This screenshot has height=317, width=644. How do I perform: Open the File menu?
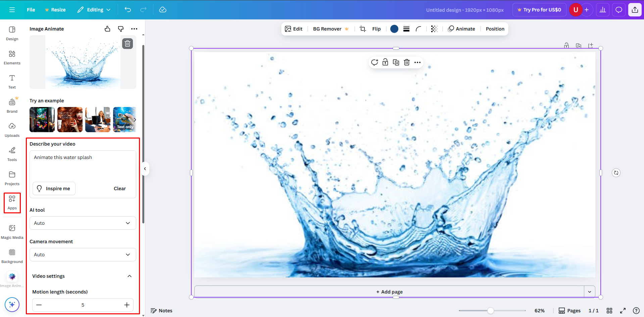(x=31, y=10)
